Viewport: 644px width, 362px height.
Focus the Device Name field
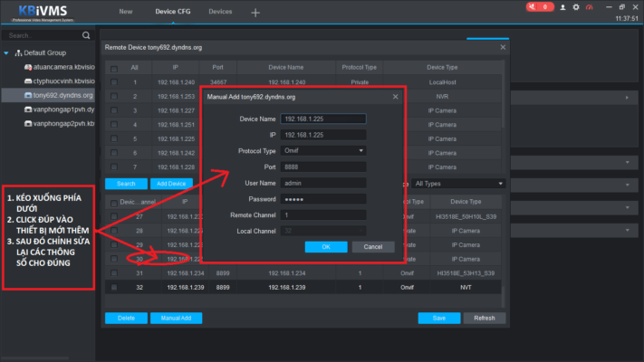(x=323, y=119)
